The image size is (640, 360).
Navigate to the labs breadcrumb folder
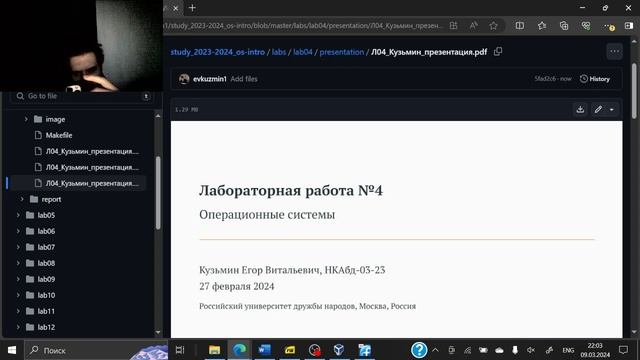279,52
